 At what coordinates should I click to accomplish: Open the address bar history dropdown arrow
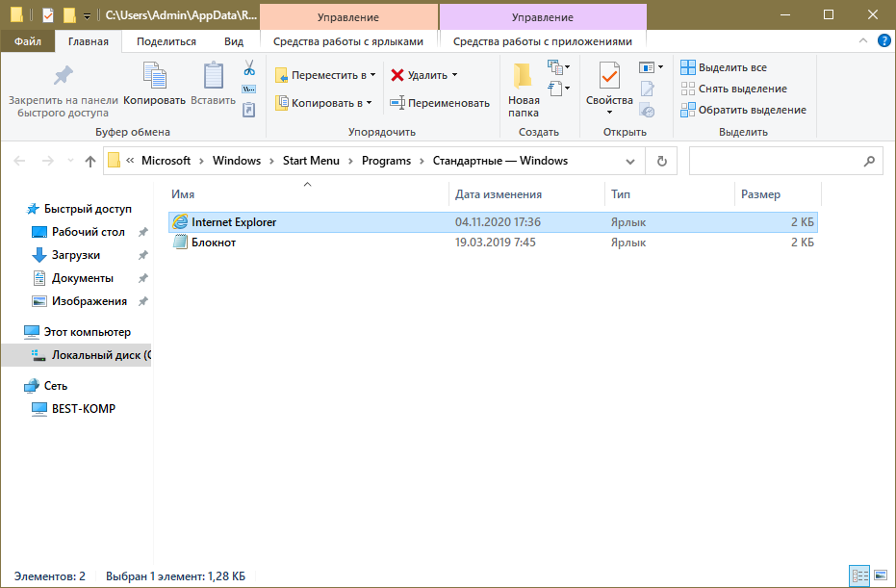click(629, 162)
